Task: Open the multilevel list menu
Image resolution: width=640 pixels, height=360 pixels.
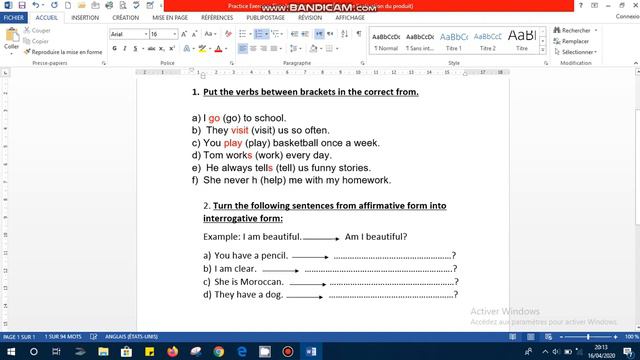Action: (277, 34)
